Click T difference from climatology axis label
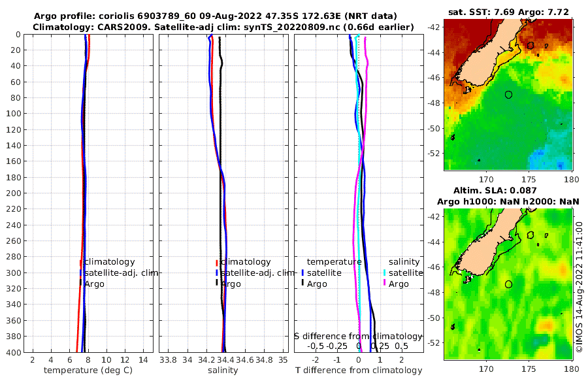 [359, 371]
